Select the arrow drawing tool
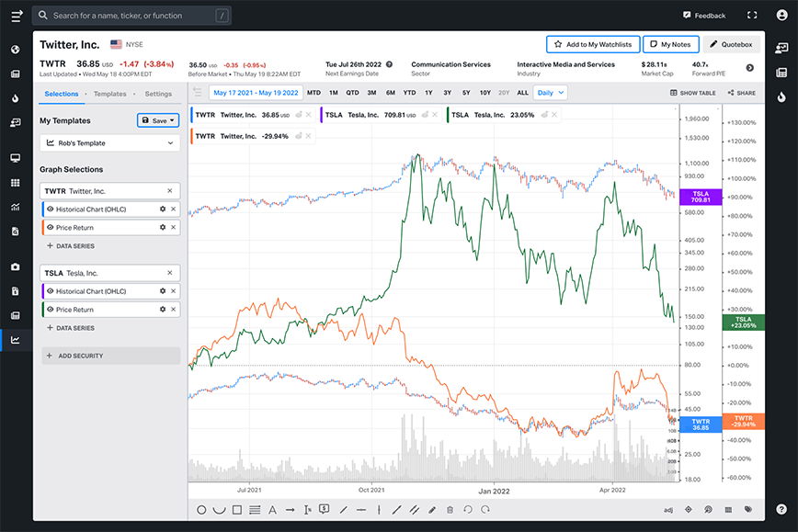This screenshot has width=798, height=532. coord(290,509)
